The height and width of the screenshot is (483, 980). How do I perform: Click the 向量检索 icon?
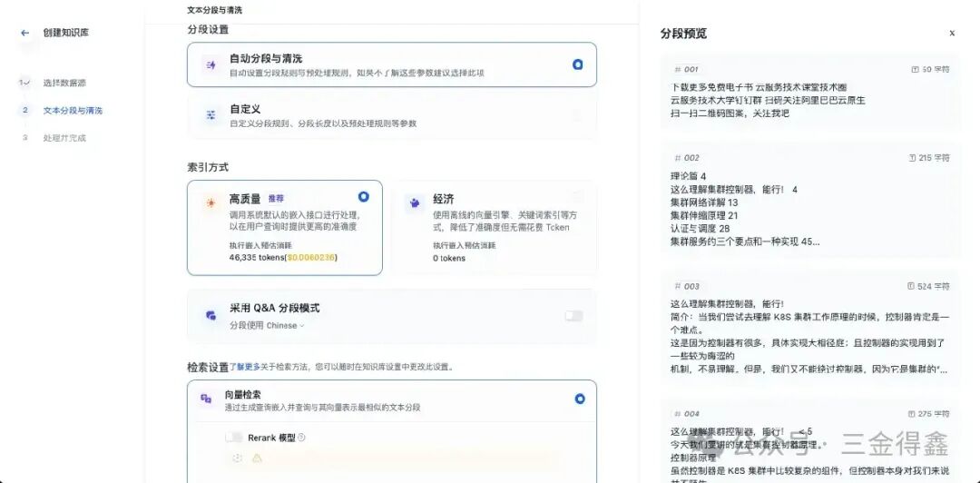[206, 399]
